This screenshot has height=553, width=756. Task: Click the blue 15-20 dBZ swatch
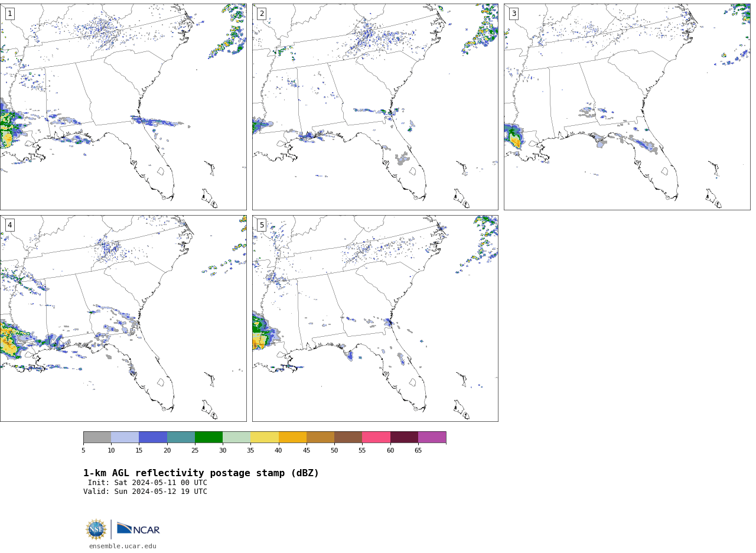coord(153,437)
